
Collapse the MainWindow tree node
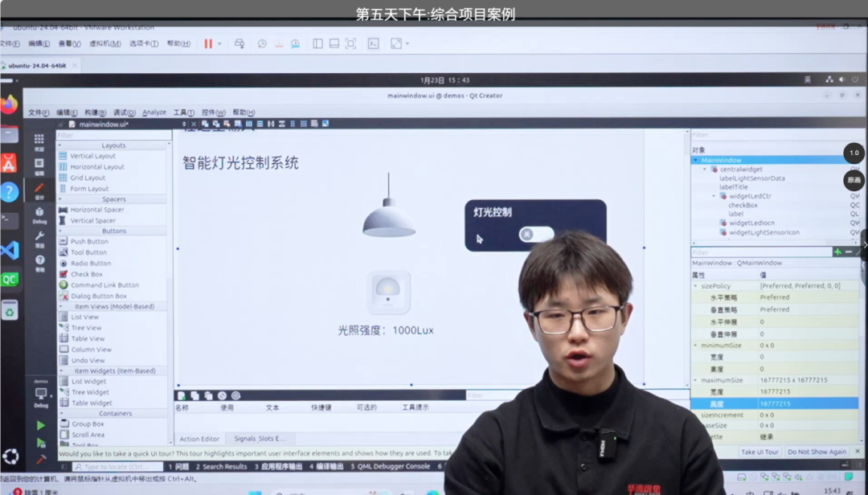[x=696, y=160]
